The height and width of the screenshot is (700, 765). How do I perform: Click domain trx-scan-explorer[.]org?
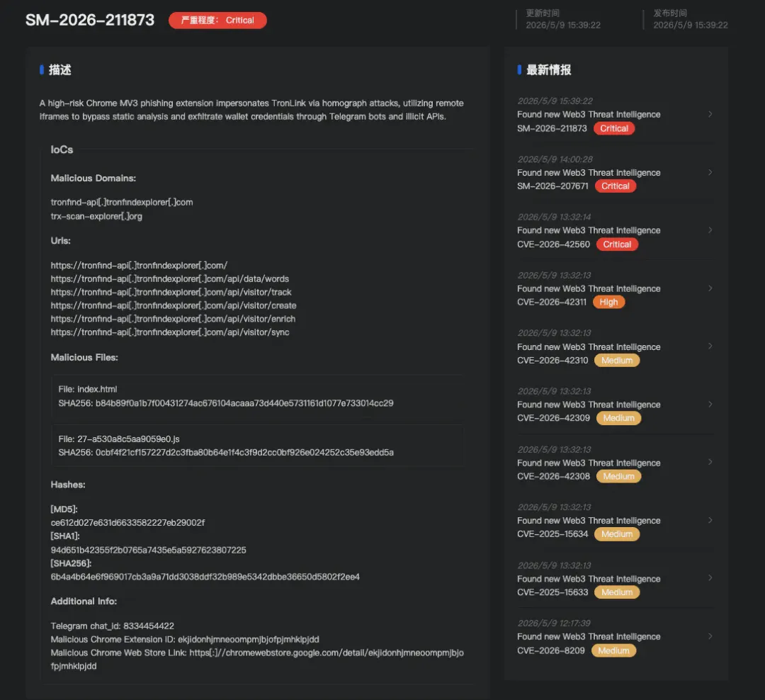tap(96, 216)
